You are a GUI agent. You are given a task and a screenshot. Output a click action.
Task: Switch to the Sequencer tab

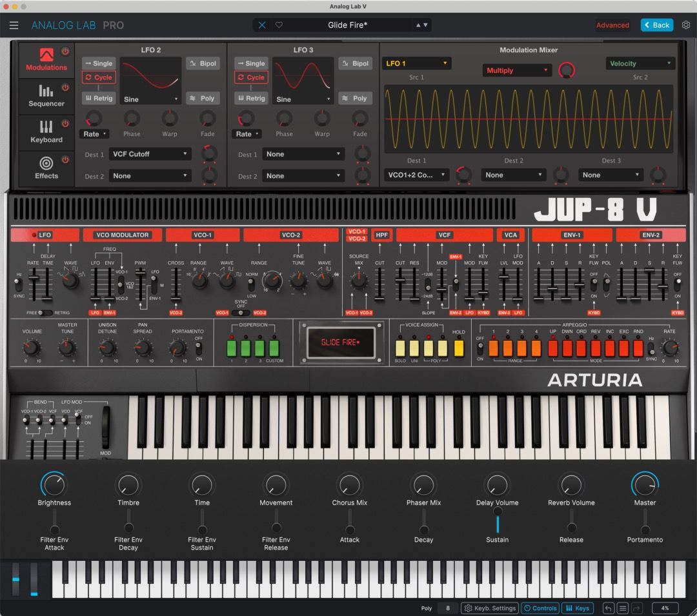pos(46,95)
